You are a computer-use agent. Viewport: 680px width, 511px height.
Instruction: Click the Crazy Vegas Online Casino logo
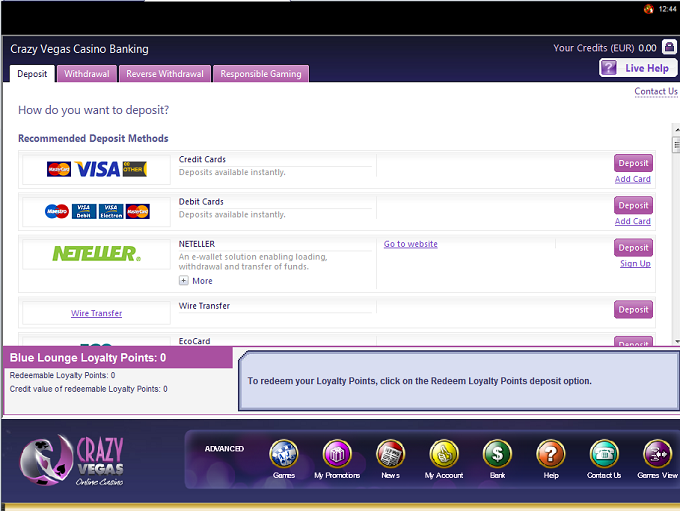[x=72, y=461]
